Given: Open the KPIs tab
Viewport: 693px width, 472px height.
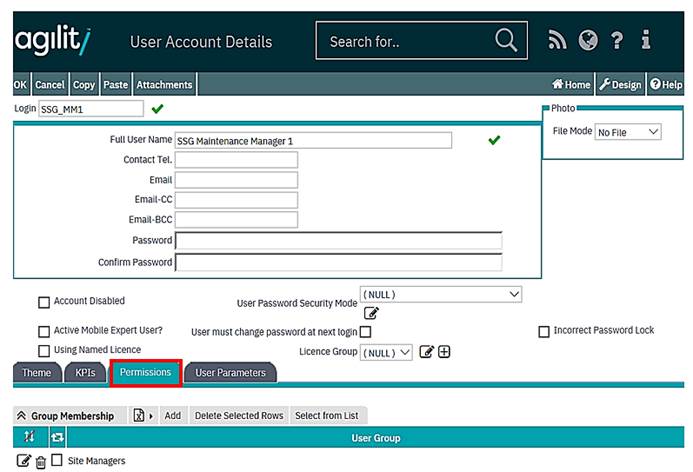Looking at the screenshot, I should pyautogui.click(x=86, y=373).
